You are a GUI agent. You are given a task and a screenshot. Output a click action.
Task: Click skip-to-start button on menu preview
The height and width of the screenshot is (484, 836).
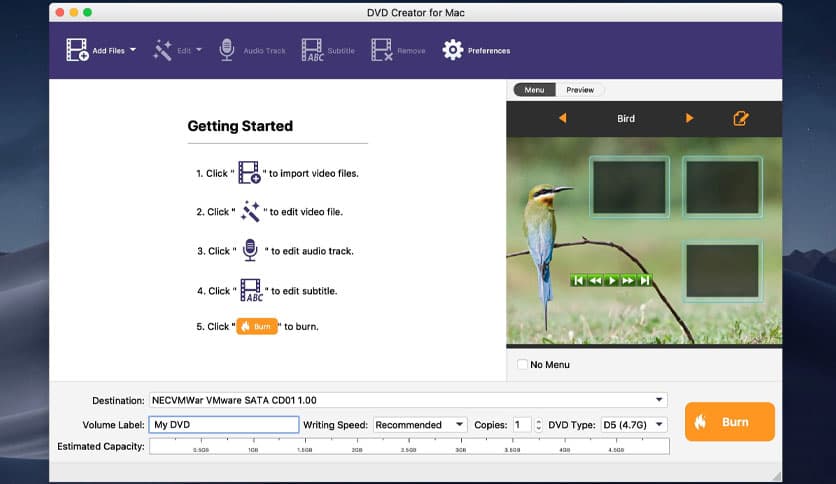[578, 280]
